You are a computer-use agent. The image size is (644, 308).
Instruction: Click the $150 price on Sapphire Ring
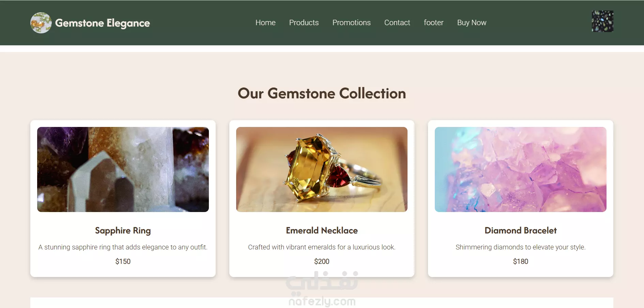coord(123,261)
